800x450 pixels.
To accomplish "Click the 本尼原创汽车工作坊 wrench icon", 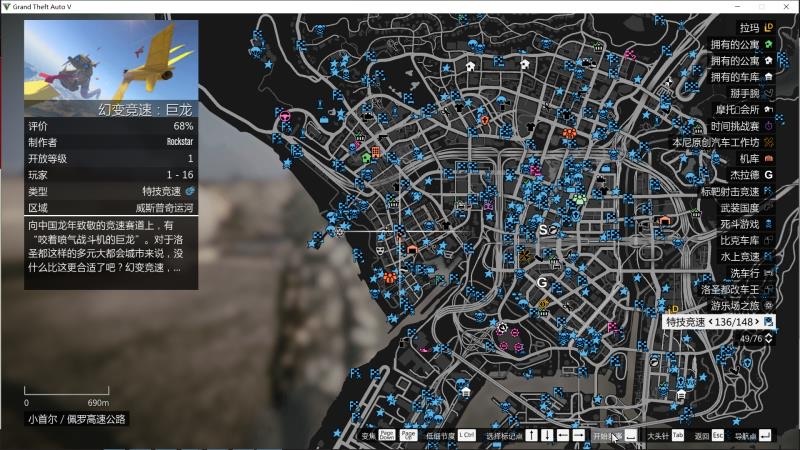I will pos(768,142).
